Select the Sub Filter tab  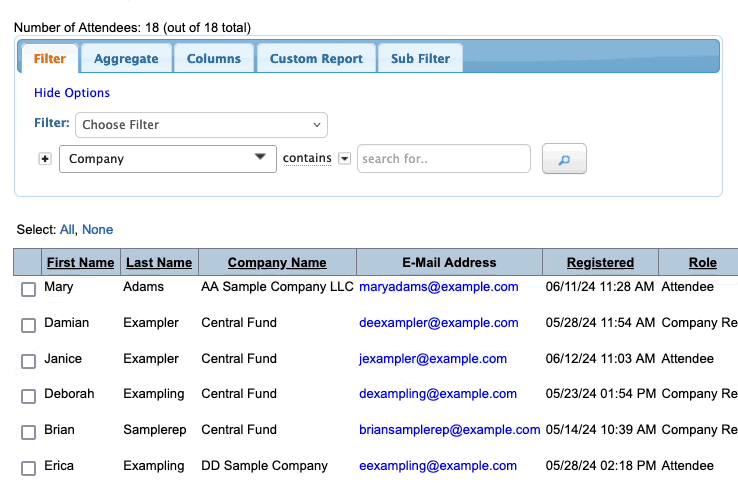point(420,58)
